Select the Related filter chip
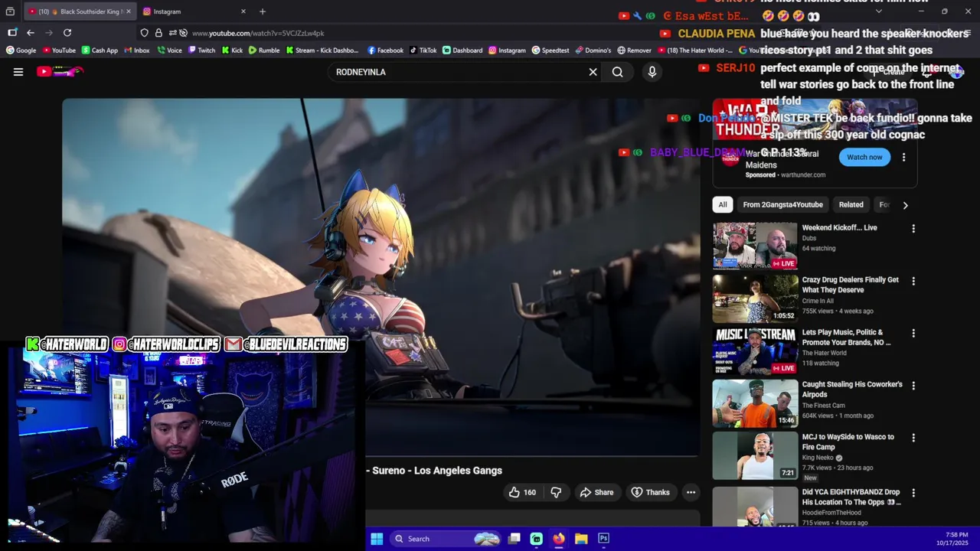Viewport: 980px width, 551px height. (851, 204)
